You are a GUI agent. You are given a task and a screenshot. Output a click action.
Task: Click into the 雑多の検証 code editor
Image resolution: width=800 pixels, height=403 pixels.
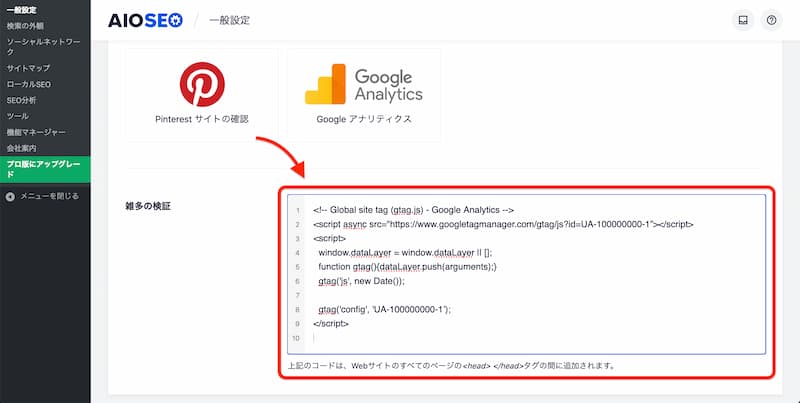(x=526, y=274)
